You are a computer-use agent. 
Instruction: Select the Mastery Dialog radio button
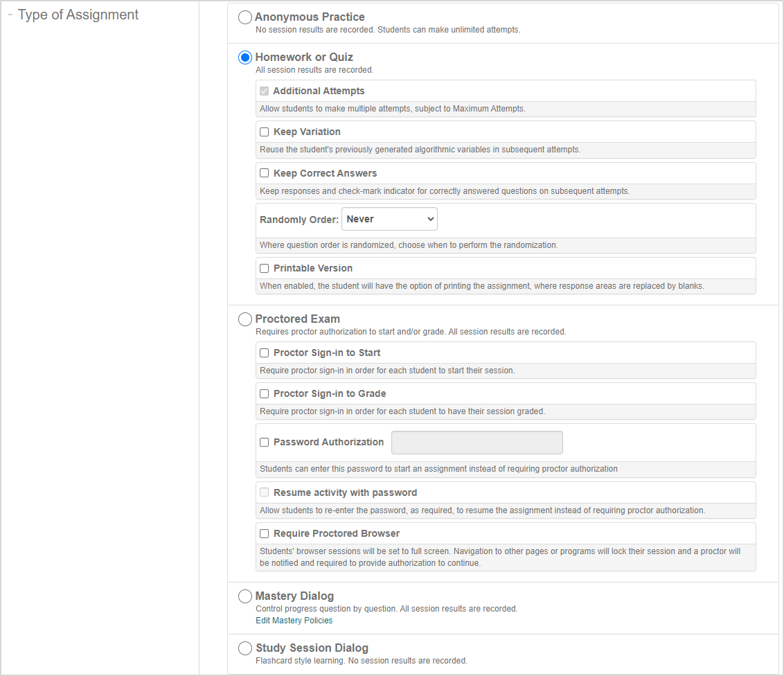245,596
